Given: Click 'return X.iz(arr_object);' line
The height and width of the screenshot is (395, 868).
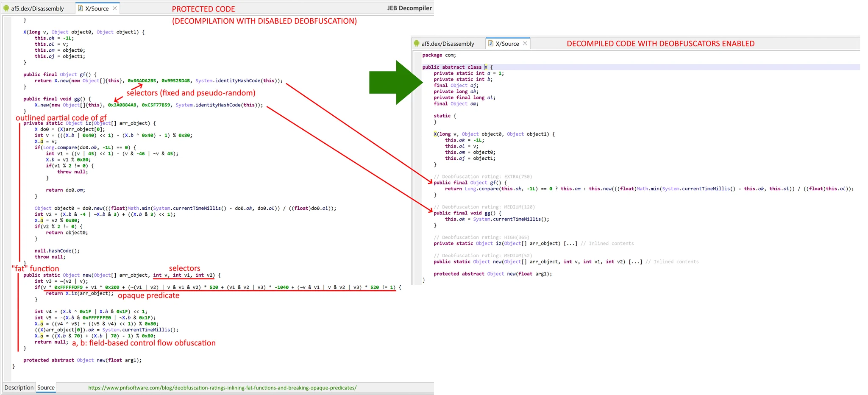Looking at the screenshot, I should (80, 293).
